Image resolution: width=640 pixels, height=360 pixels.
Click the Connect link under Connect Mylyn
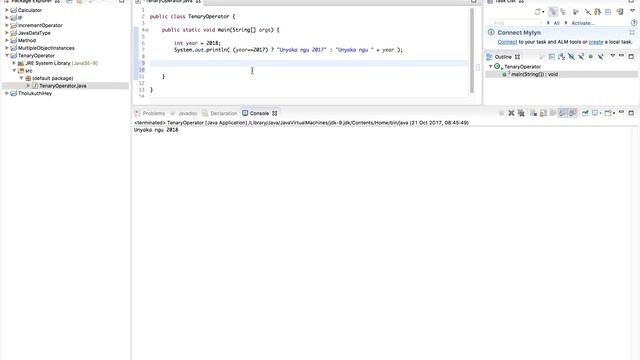507,42
